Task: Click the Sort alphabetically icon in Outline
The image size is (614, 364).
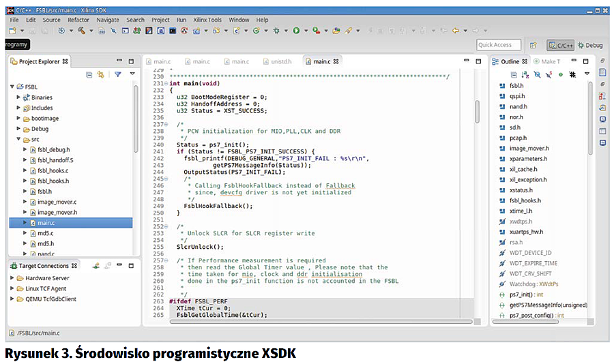Action: tap(525, 74)
